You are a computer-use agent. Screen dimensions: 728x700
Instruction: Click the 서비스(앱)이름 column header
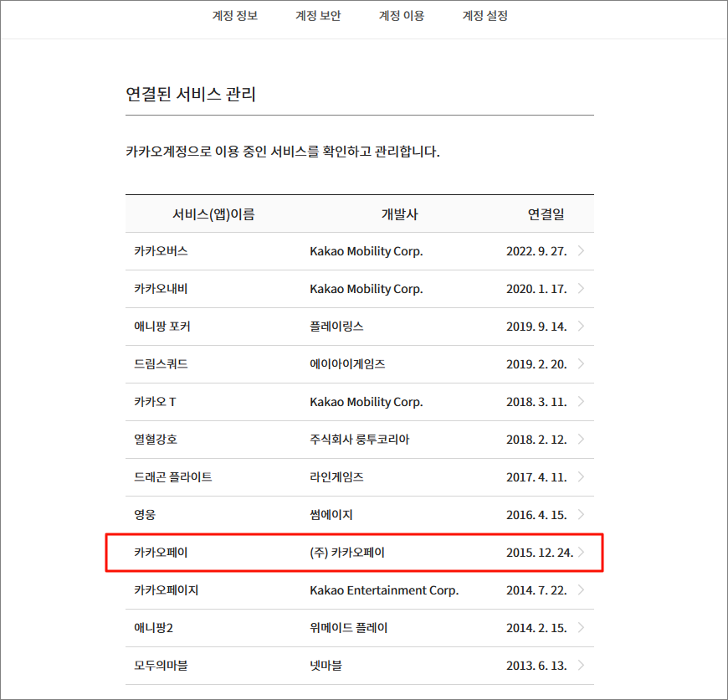point(213,214)
